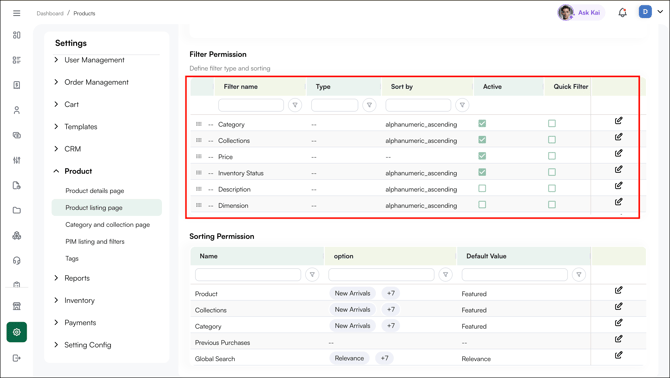
Task: Click the headset support icon in sidebar
Action: coord(17,261)
